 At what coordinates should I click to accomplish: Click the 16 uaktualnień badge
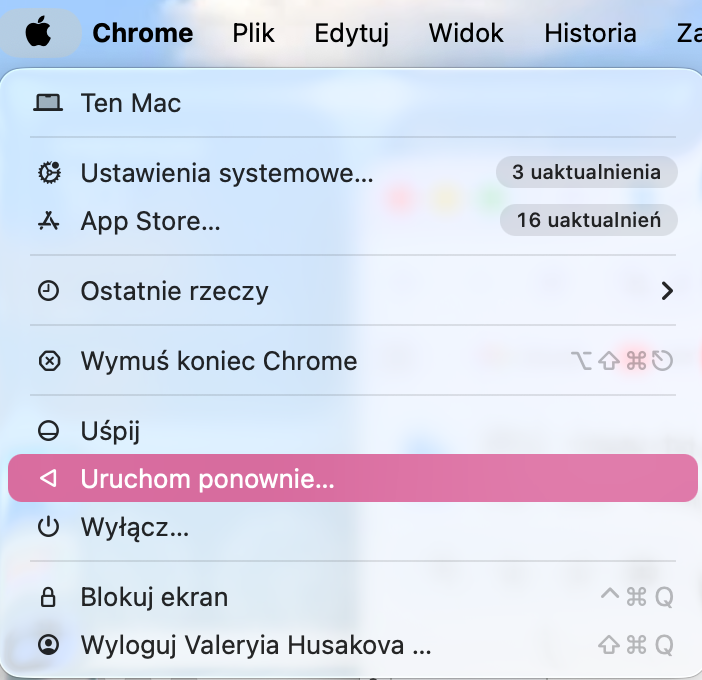(x=588, y=220)
